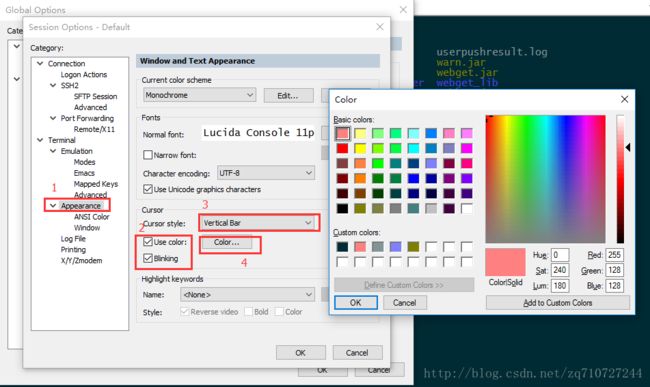Close the Session Options dialog
This screenshot has width=650, height=387.
(x=380, y=27)
